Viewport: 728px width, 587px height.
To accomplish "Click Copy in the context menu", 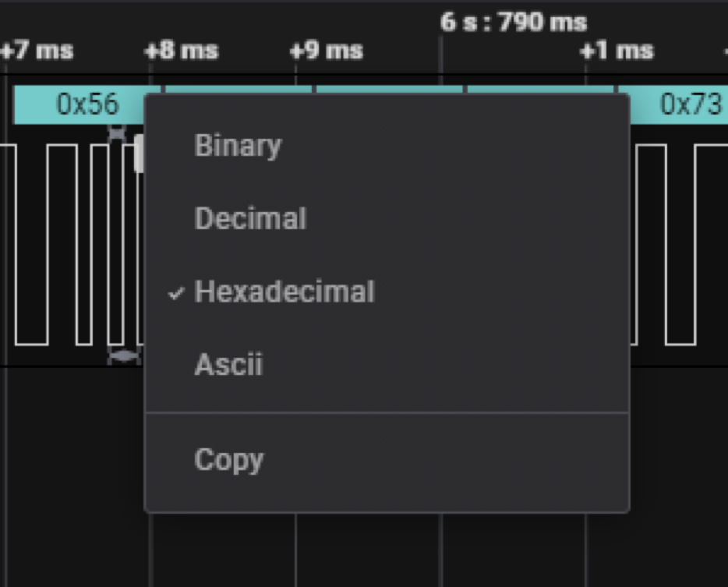I will tap(228, 460).
